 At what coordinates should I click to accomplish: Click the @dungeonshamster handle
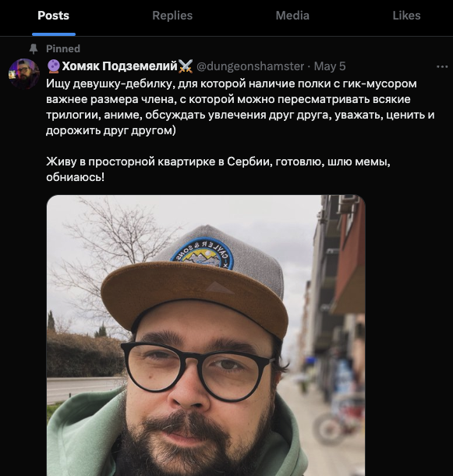(x=250, y=66)
